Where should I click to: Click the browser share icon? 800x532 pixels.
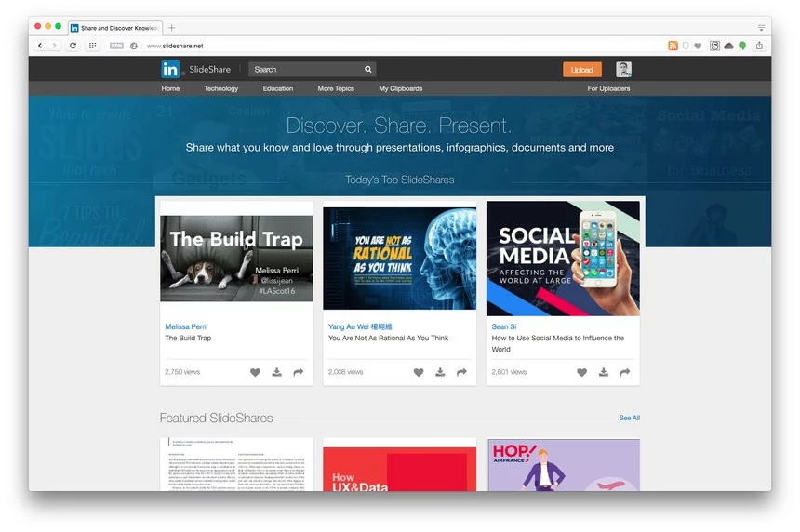760,46
